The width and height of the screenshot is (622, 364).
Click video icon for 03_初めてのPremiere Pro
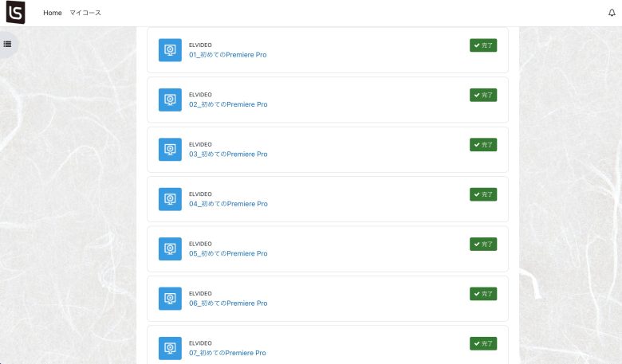pos(170,150)
